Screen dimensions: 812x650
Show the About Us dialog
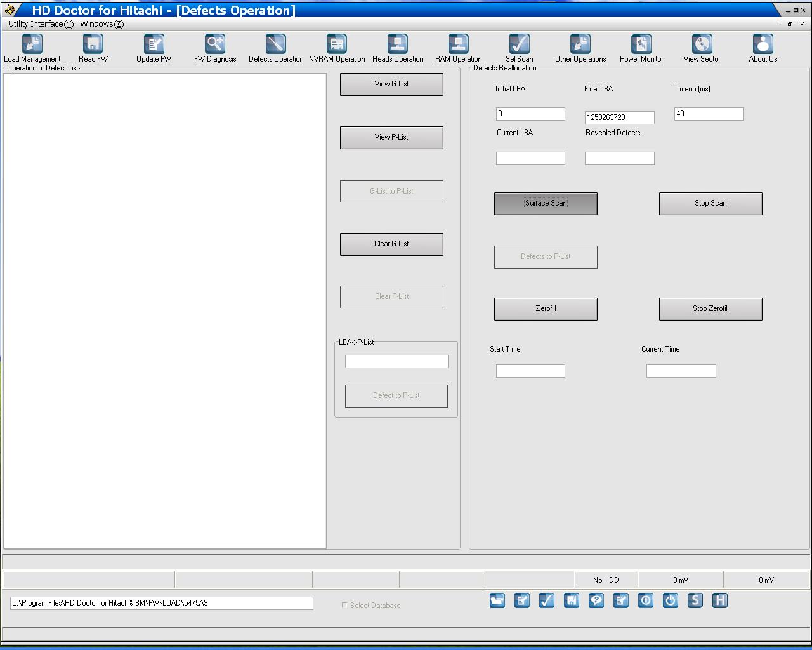pyautogui.click(x=763, y=48)
